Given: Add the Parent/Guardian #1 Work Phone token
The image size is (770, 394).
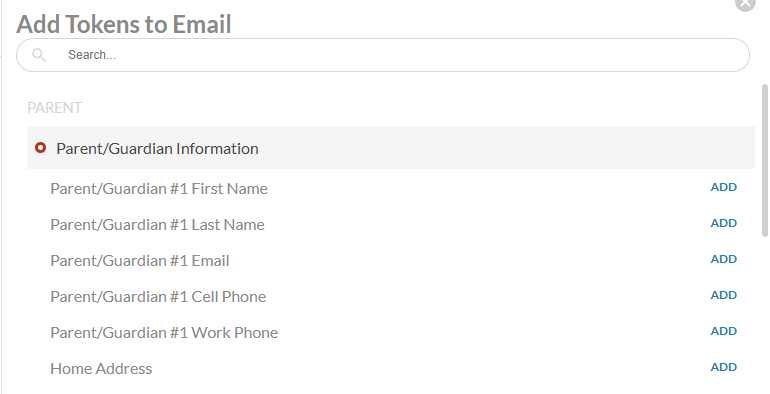Looking at the screenshot, I should 723,331.
